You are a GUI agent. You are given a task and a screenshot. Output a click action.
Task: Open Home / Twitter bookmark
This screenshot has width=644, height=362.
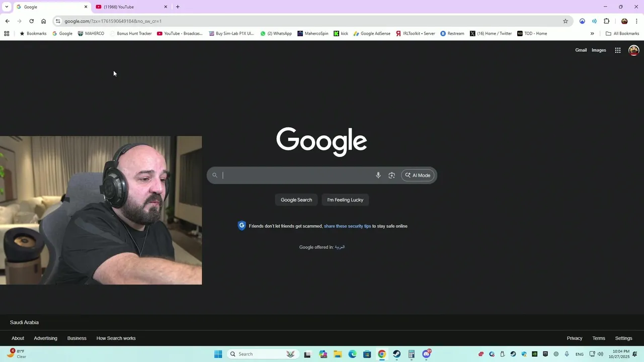tap(491, 34)
